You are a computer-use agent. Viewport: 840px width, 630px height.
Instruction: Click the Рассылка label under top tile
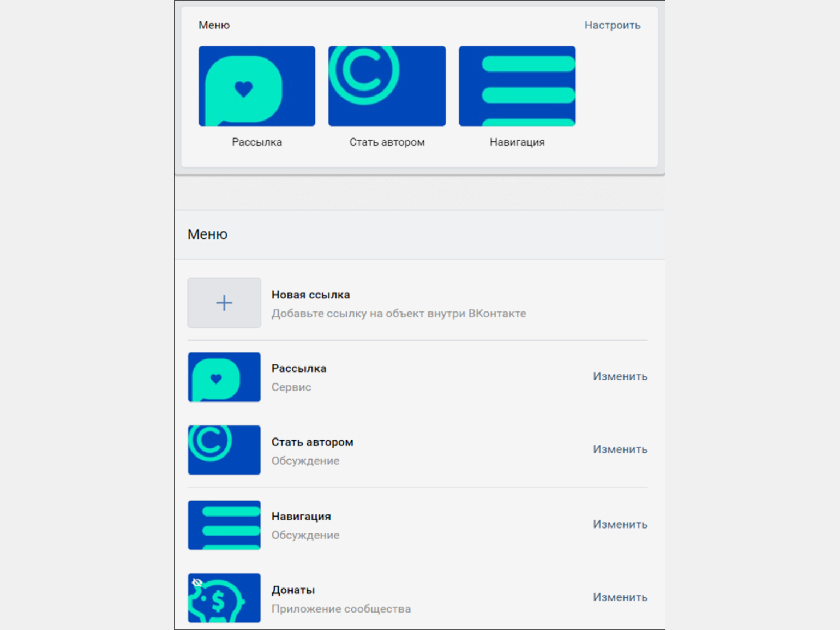[256, 142]
